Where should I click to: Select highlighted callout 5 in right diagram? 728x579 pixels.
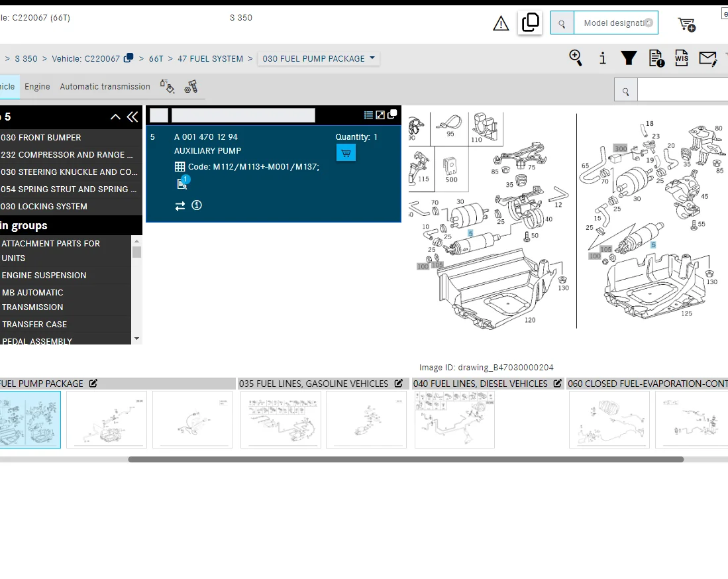[653, 244]
